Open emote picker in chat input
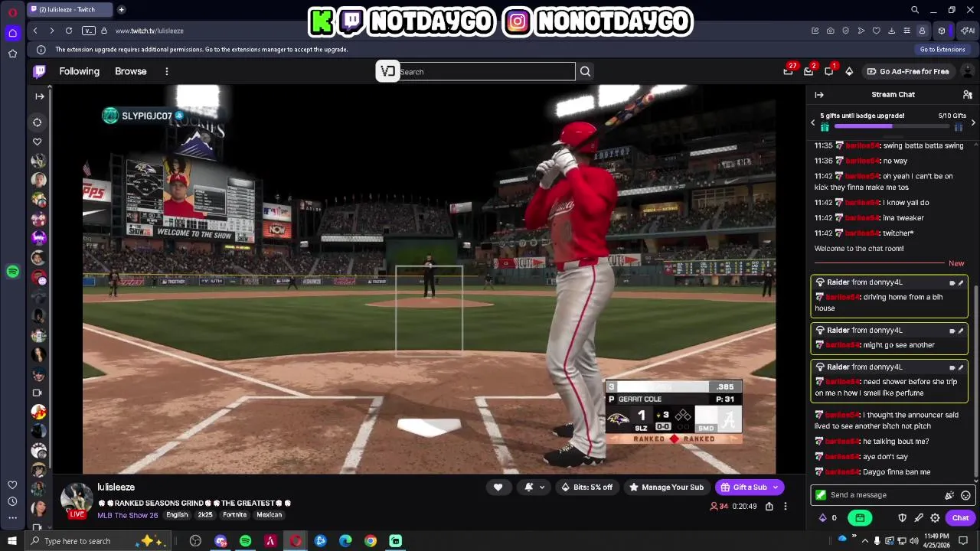Viewport: 980px width, 551px height. tap(965, 495)
